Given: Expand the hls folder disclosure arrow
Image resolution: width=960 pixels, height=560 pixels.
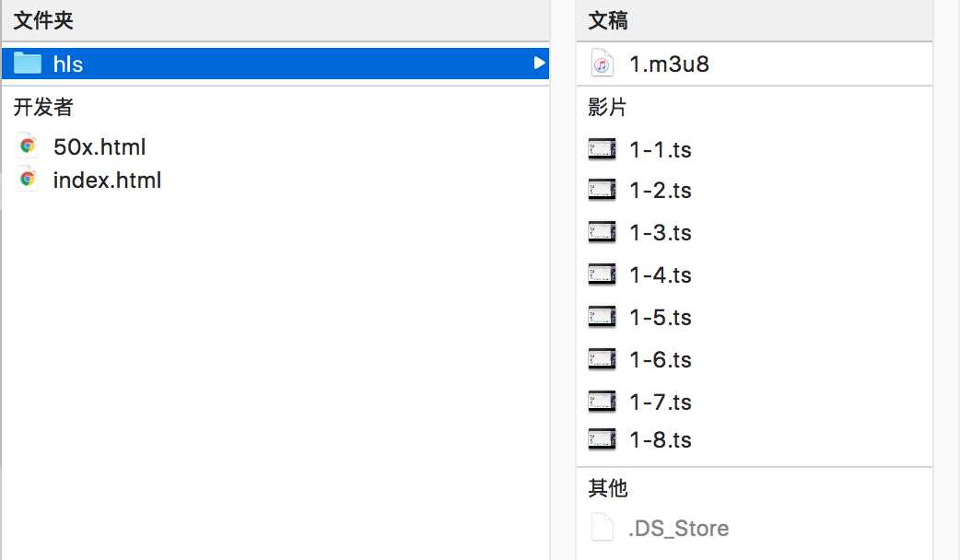Looking at the screenshot, I should click(x=539, y=63).
